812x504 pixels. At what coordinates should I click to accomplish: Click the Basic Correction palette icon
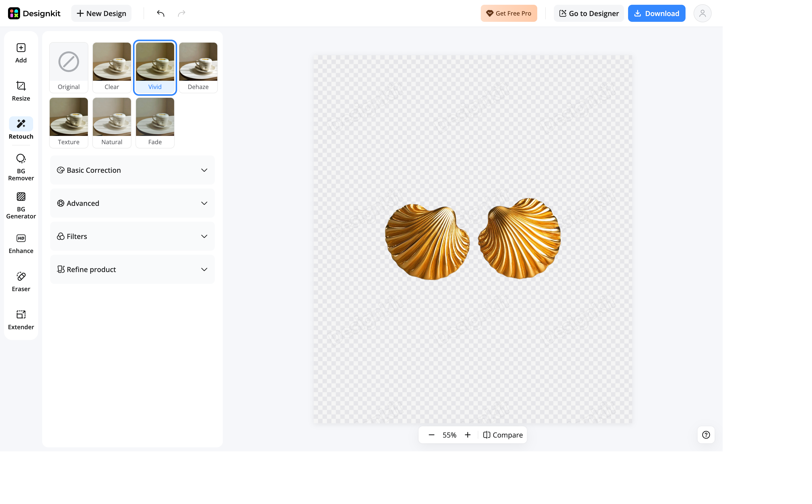pyautogui.click(x=61, y=170)
